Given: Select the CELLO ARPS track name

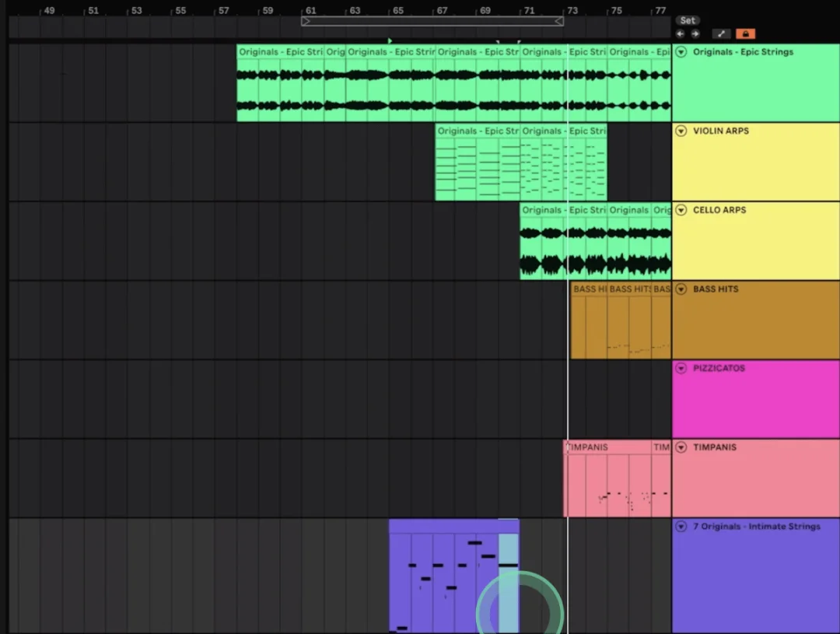Looking at the screenshot, I should pyautogui.click(x=719, y=210).
